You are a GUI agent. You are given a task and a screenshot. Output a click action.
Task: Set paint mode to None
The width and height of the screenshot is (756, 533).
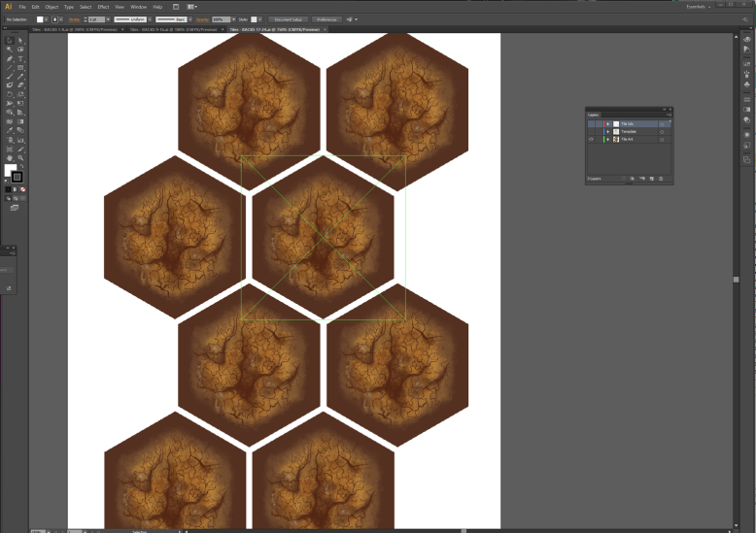(22, 189)
